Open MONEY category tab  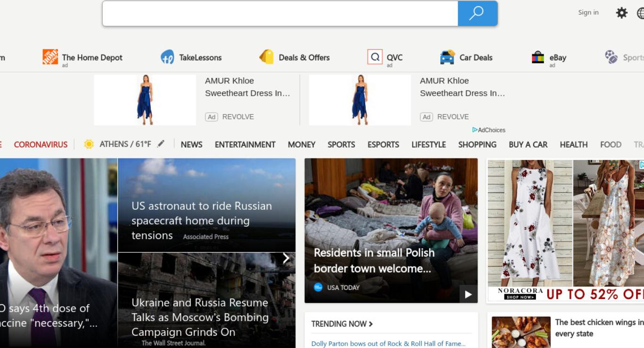(301, 145)
